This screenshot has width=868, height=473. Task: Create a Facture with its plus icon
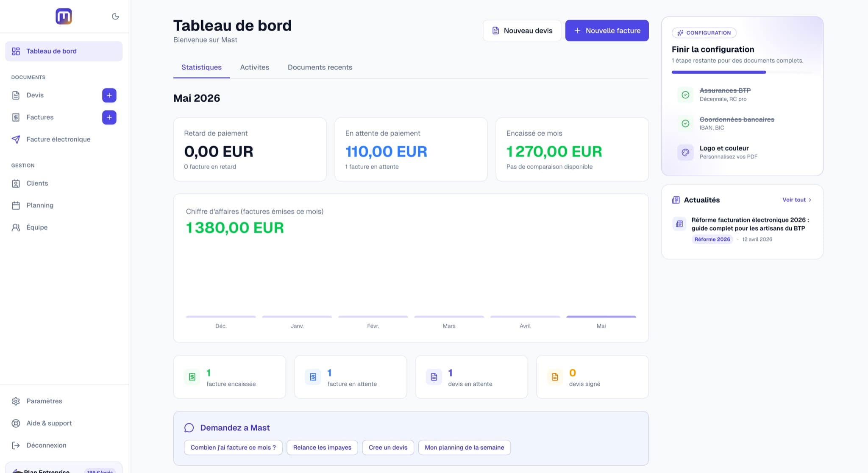coord(109,117)
